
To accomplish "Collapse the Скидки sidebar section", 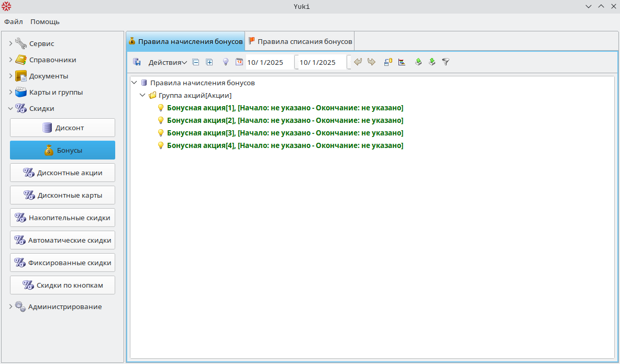I will click(x=10, y=109).
